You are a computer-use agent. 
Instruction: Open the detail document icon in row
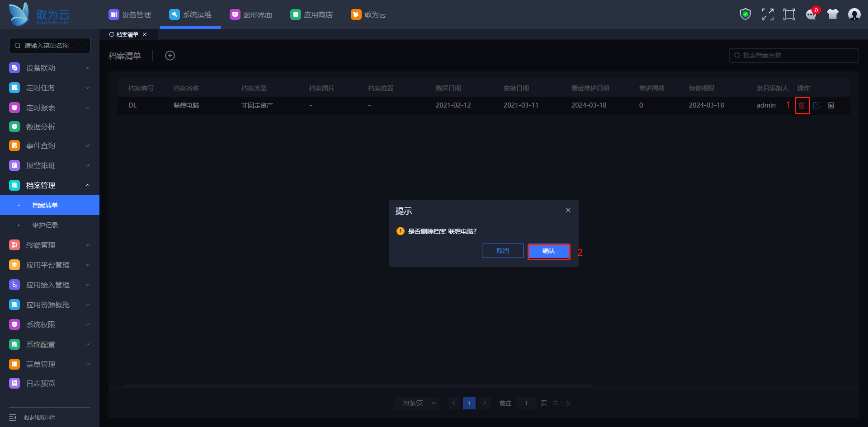click(831, 105)
